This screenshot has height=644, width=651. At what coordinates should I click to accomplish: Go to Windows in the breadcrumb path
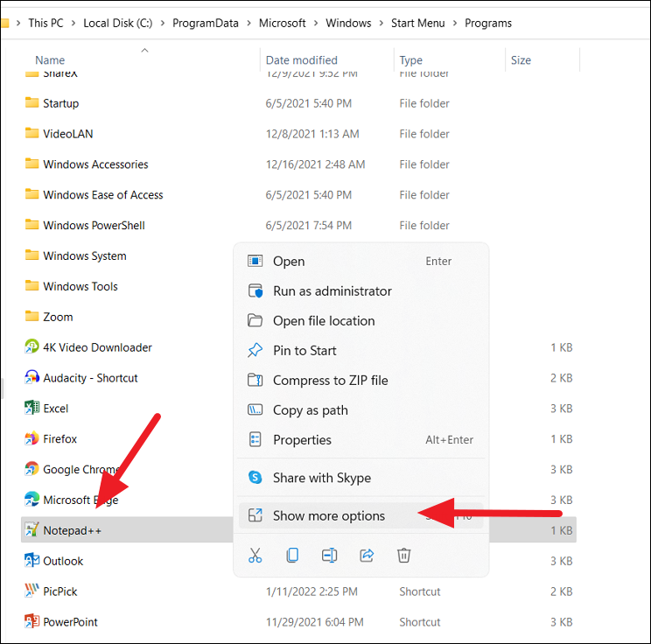click(348, 24)
